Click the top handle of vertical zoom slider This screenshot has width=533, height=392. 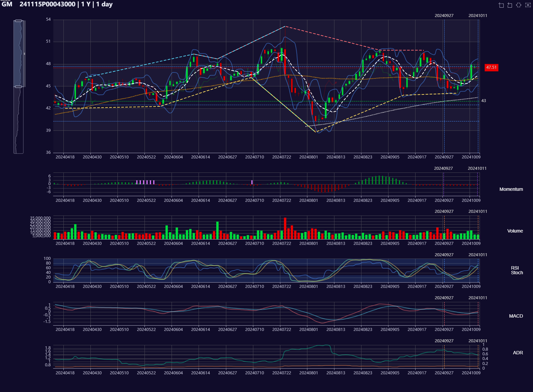(18, 21)
